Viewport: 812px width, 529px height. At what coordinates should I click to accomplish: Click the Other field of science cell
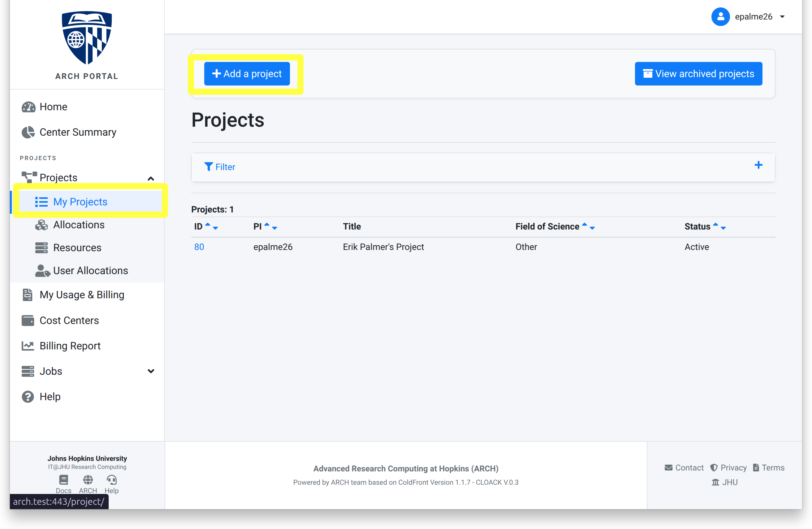526,247
